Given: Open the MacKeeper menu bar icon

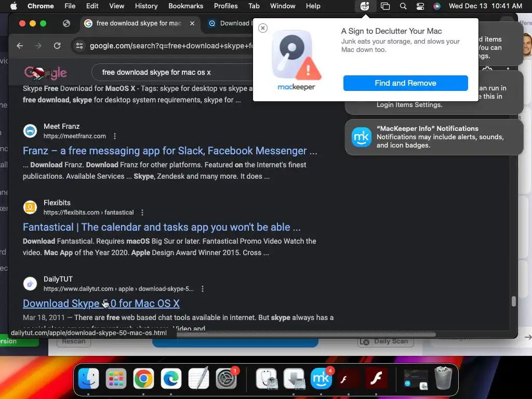Looking at the screenshot, I should [x=365, y=6].
